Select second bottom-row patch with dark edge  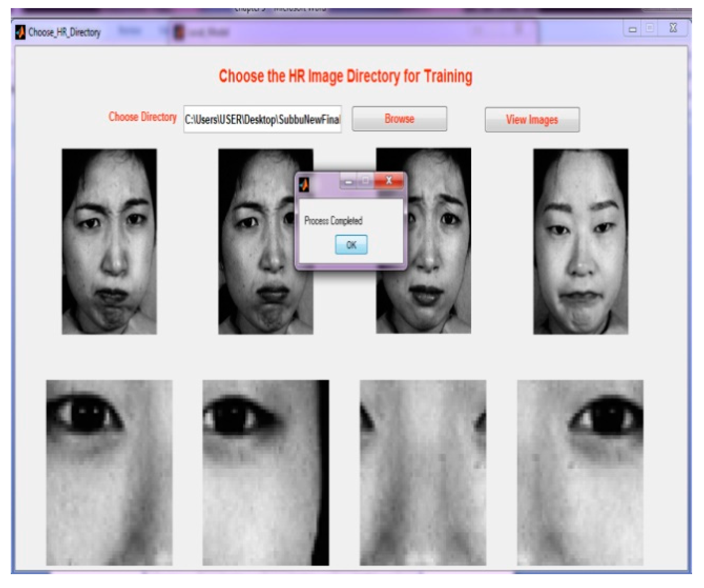pos(266,472)
